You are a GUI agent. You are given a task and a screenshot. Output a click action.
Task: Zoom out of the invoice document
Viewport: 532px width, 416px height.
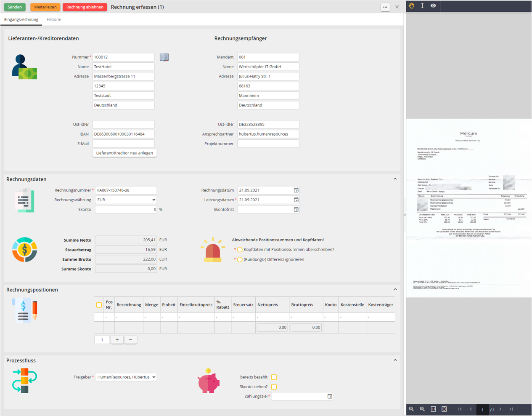pyautogui.click(x=412, y=409)
